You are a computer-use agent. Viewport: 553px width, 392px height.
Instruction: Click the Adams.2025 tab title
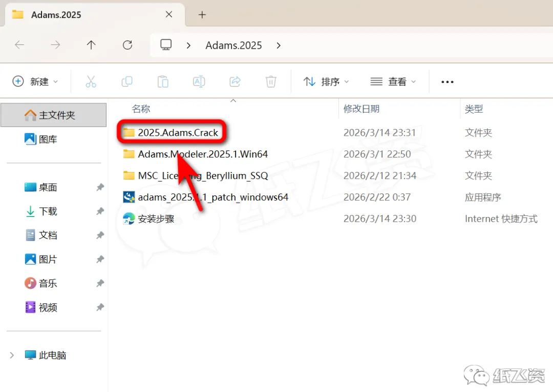[x=56, y=15]
